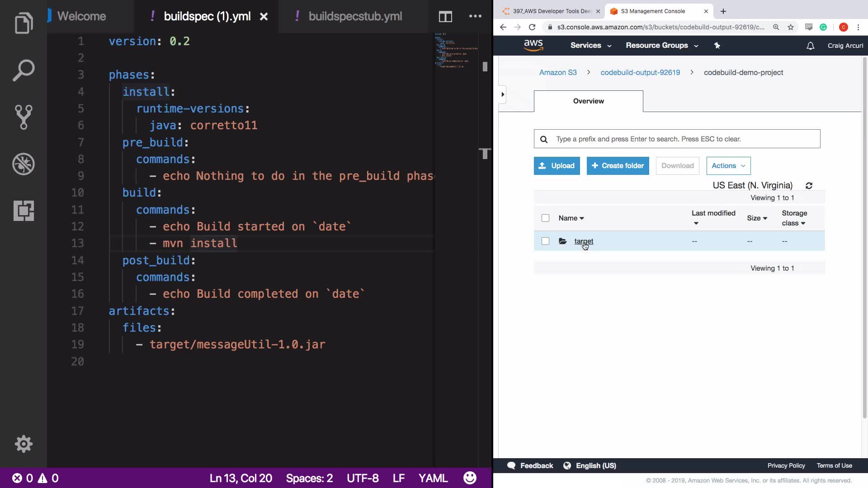Click the split editor icon
The height and width of the screenshot is (488, 868).
[x=445, y=17]
